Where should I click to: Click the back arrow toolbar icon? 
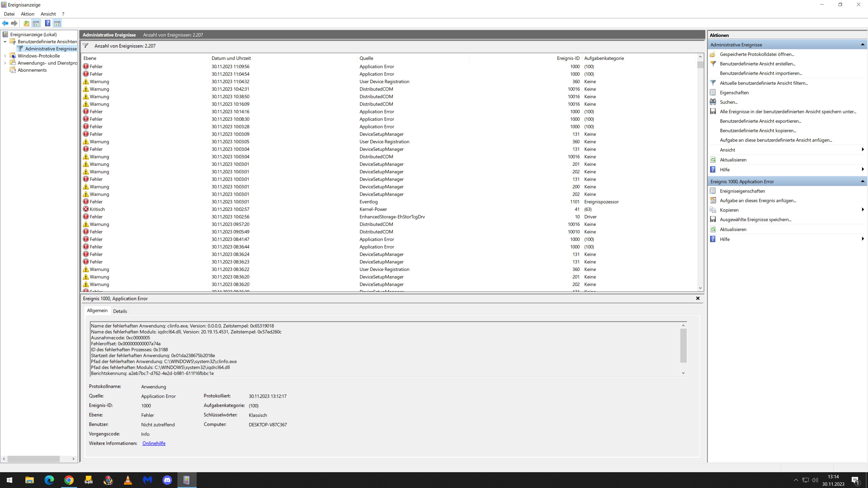[x=5, y=23]
